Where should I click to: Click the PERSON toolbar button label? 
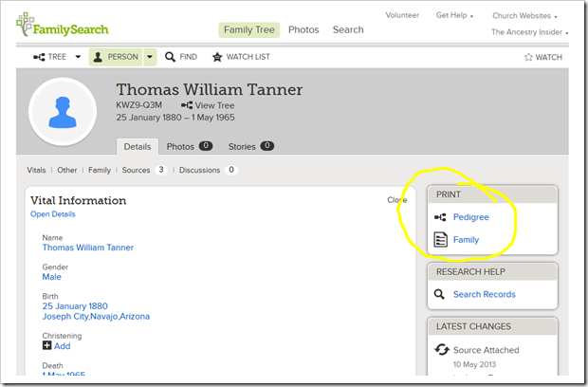122,57
